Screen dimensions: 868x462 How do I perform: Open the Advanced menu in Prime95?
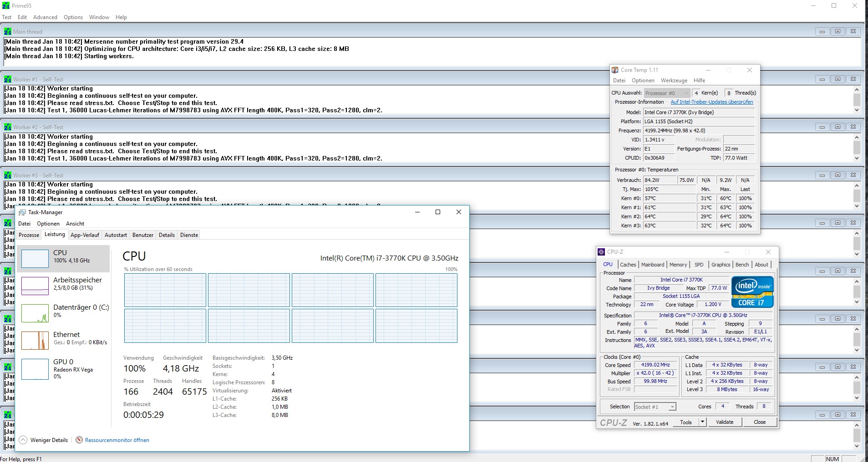pos(45,17)
